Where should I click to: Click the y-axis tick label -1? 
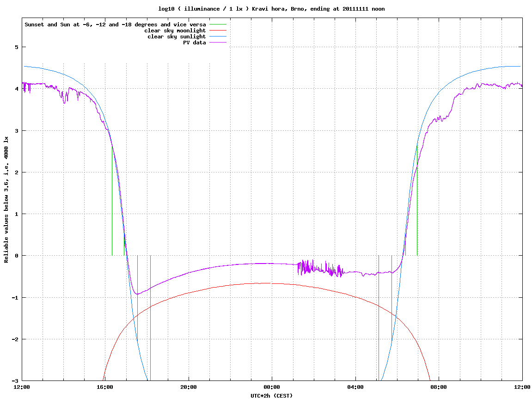(x=15, y=298)
